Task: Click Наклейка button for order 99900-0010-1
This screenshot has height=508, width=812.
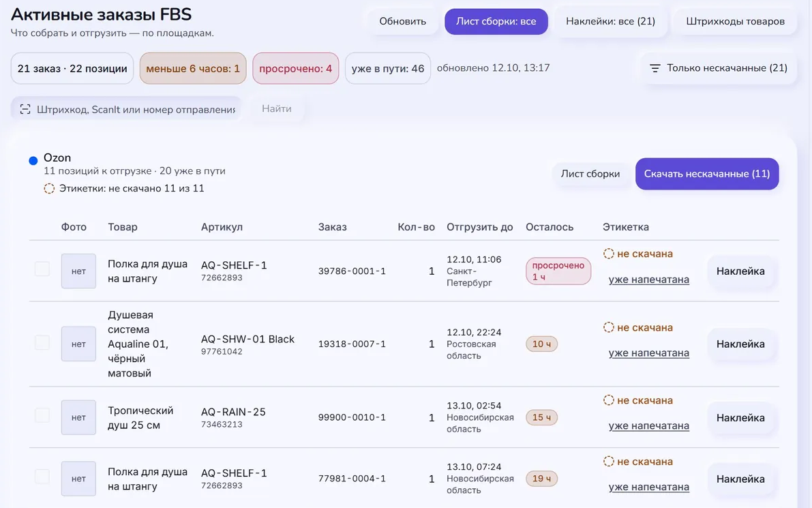Action: click(x=740, y=418)
